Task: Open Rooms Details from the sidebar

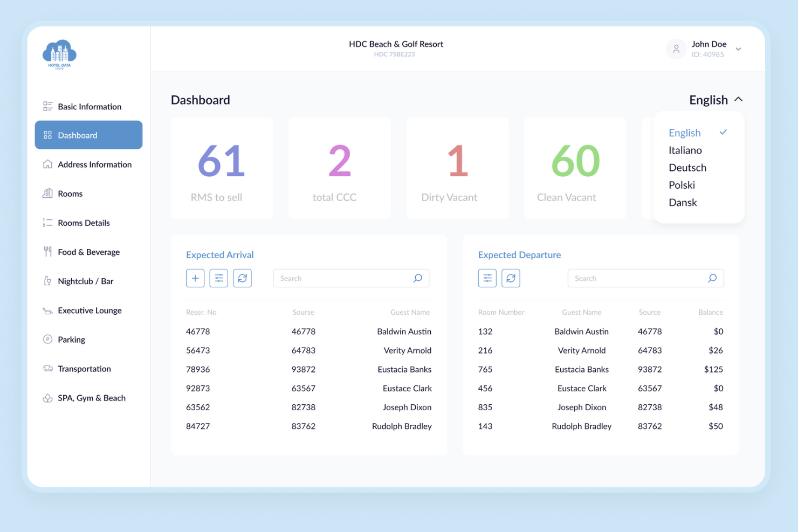Action: (x=84, y=223)
